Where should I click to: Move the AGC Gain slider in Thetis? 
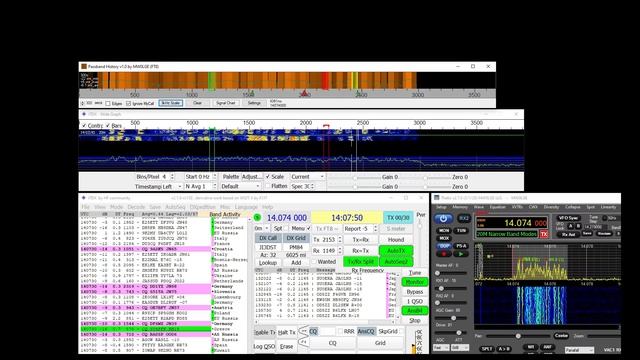453,318
